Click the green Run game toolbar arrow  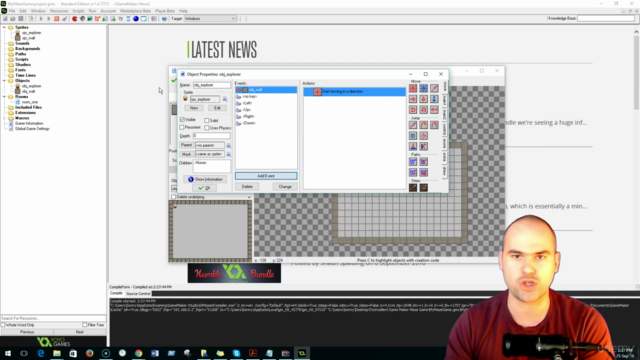pyautogui.click(x=41, y=19)
